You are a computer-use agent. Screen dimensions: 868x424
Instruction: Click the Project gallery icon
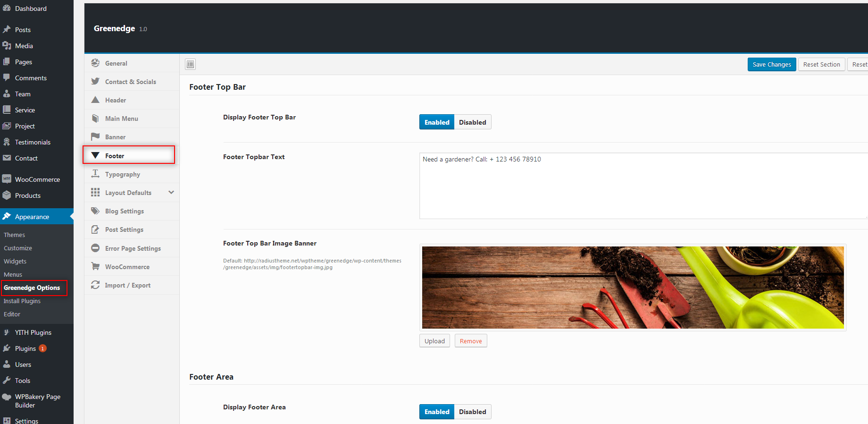[7, 126]
